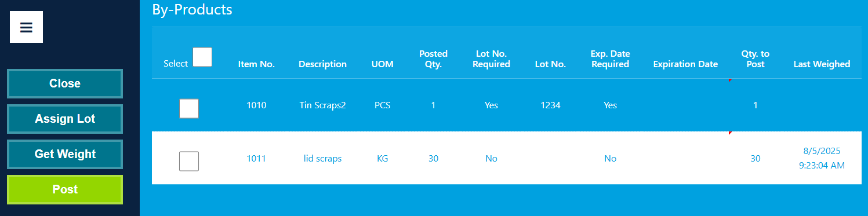
Task: Click the Expiration Date column header
Action: [685, 64]
